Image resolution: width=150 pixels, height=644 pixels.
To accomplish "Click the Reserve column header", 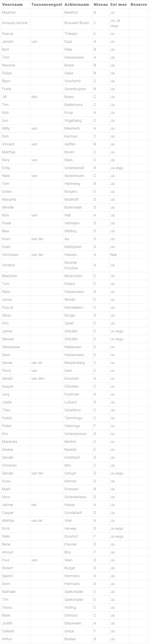I will coord(139,4).
